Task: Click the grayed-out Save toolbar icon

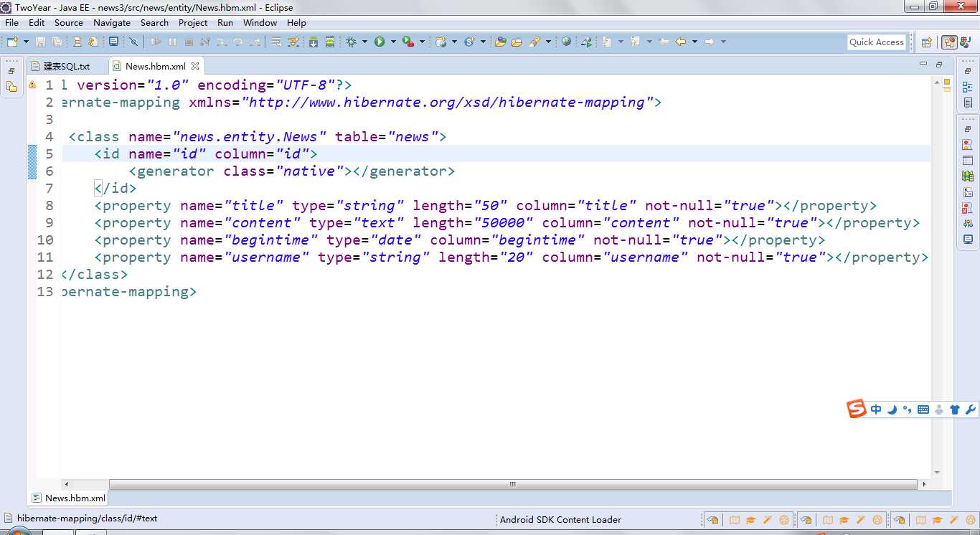Action: pyautogui.click(x=40, y=42)
